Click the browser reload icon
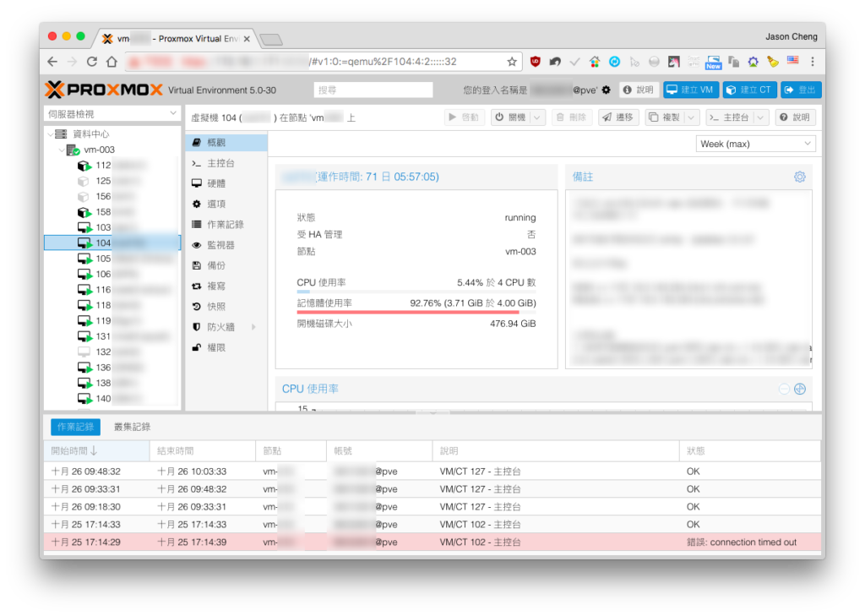The image size is (865, 616). point(91,62)
